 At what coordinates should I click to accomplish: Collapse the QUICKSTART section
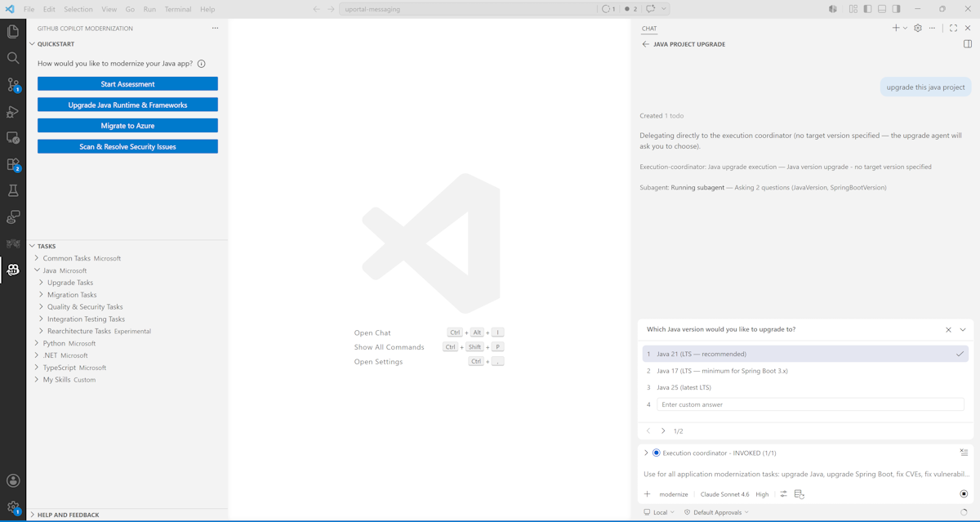(33, 44)
